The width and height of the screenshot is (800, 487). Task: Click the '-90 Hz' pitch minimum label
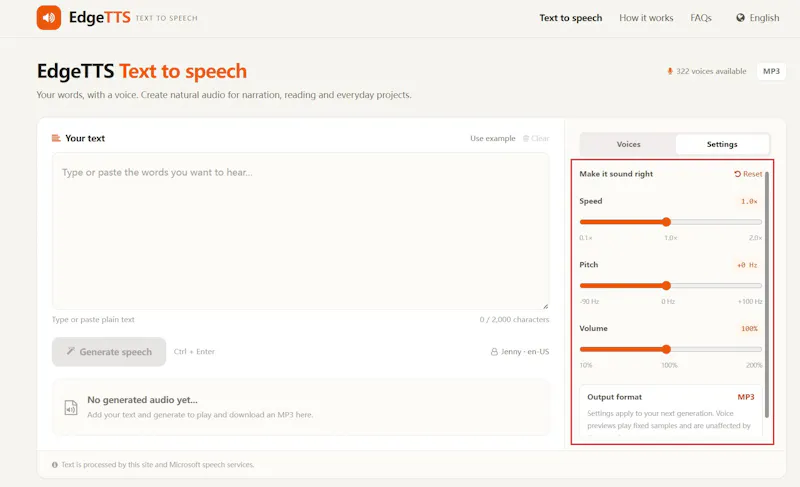pyautogui.click(x=589, y=301)
